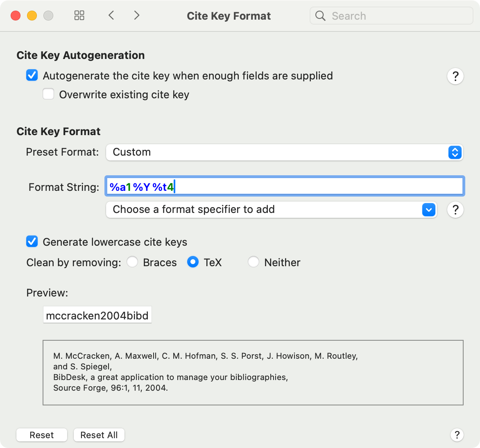Select the Neither cleaning option

pyautogui.click(x=254, y=262)
